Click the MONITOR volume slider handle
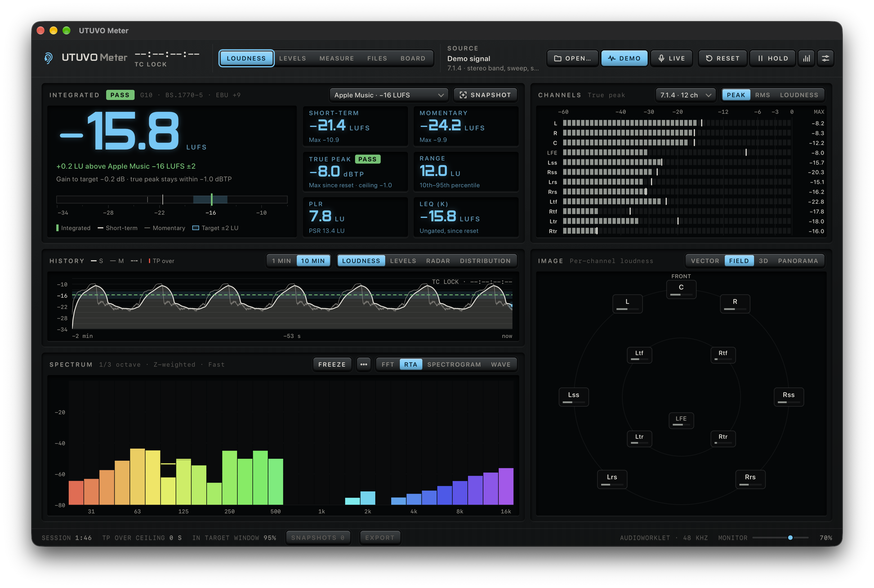 (790, 537)
